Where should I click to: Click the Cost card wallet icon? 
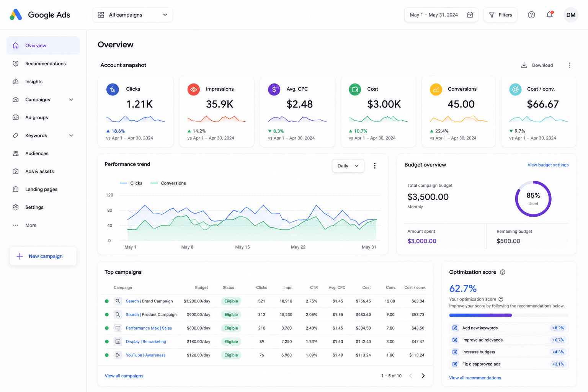pos(355,90)
